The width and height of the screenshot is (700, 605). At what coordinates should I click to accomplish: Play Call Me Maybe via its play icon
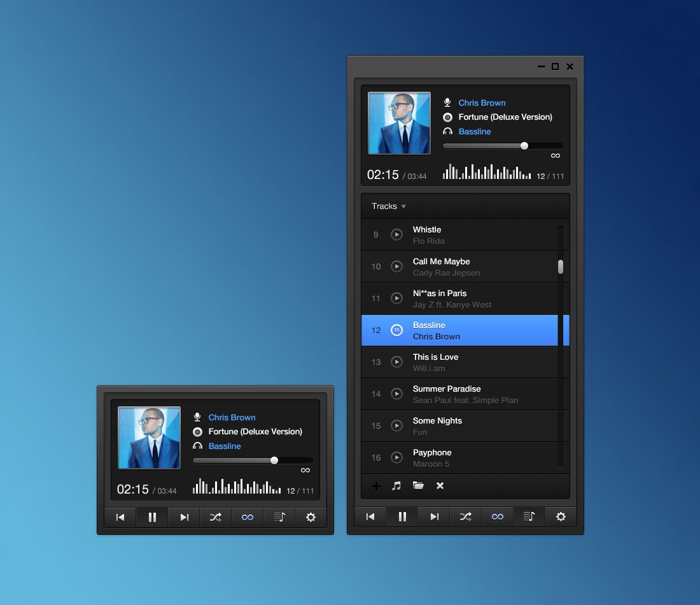(396, 267)
